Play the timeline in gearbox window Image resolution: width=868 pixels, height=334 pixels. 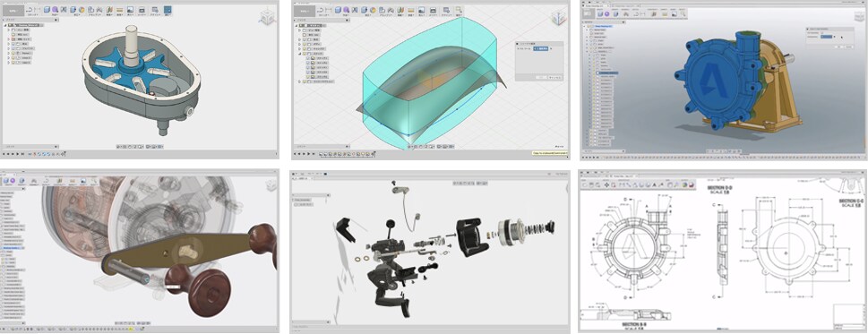17,154
